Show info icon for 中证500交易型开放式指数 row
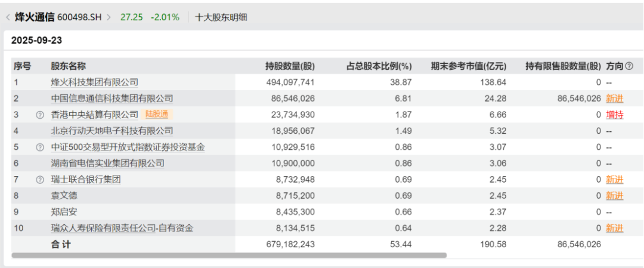Image resolution: width=644 pixels, height=268 pixels. pos(40,147)
